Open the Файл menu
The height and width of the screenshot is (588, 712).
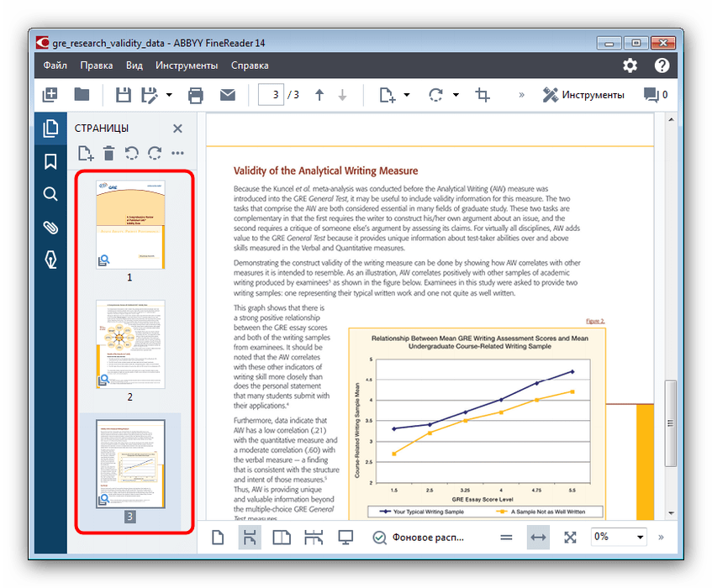tap(55, 65)
